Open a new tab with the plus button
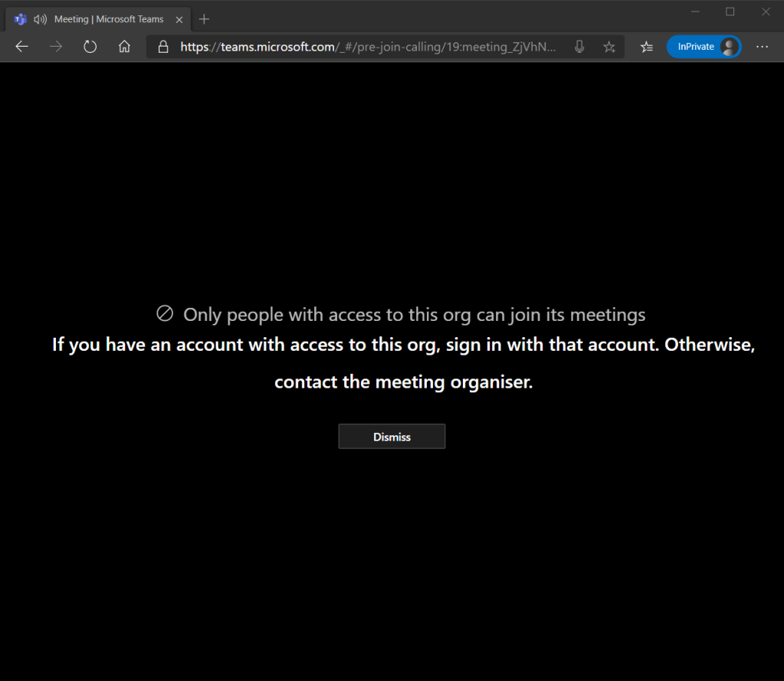784x681 pixels. coord(204,19)
